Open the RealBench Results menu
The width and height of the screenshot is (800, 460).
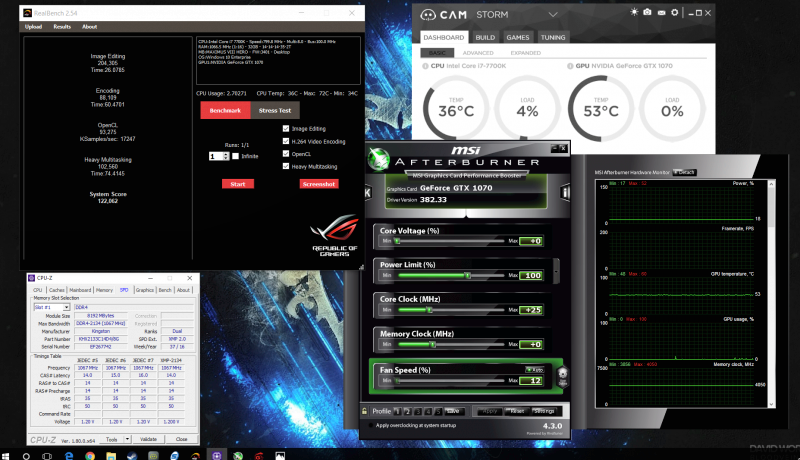pos(62,27)
